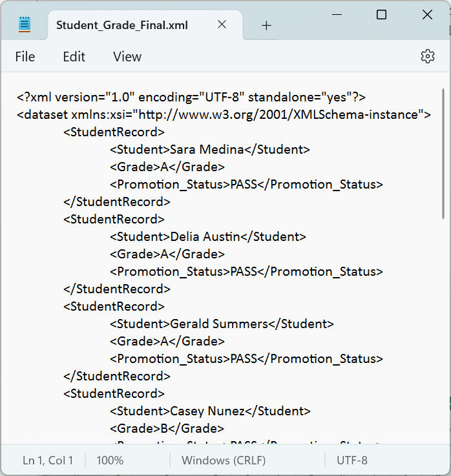Maximize the Notepad window
Screen dimensions: 451x476
pos(381,15)
